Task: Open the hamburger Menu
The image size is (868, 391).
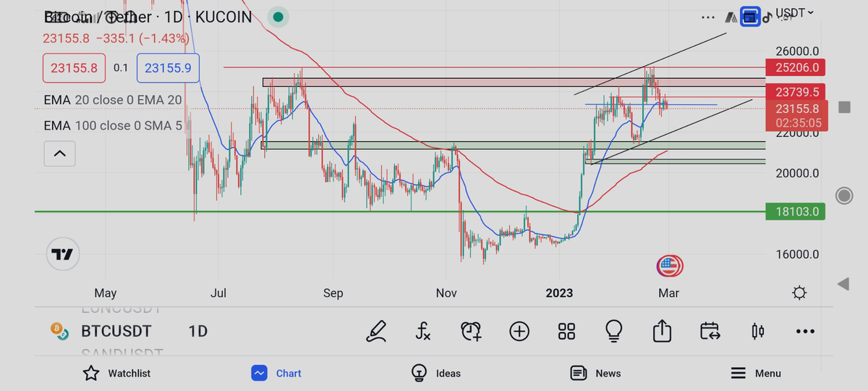Action: pos(755,373)
